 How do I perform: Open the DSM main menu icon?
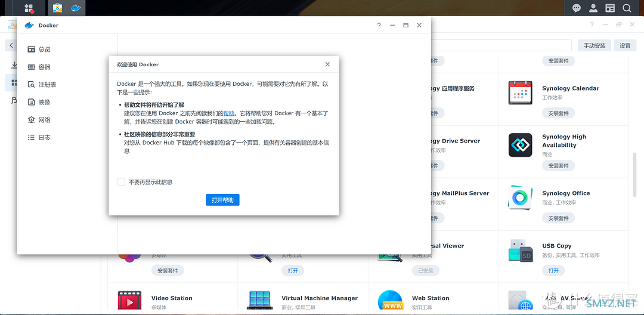pyautogui.click(x=29, y=8)
